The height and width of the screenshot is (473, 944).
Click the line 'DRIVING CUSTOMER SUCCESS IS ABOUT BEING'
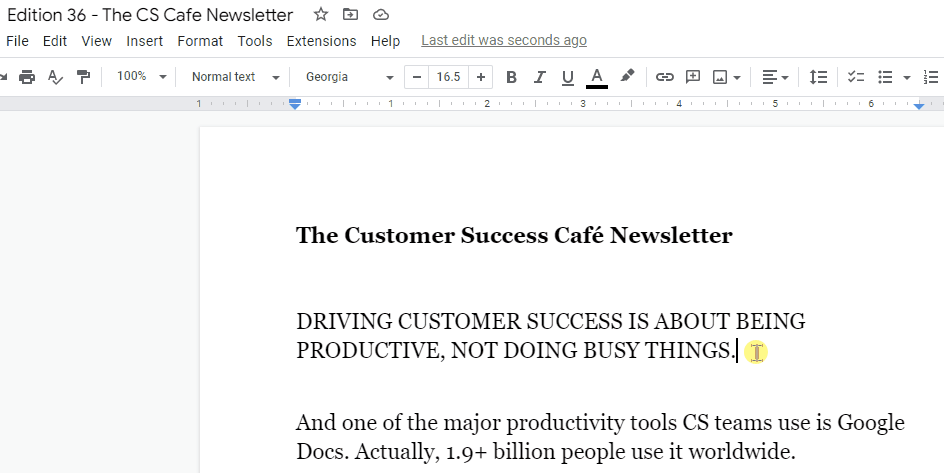[x=550, y=321]
